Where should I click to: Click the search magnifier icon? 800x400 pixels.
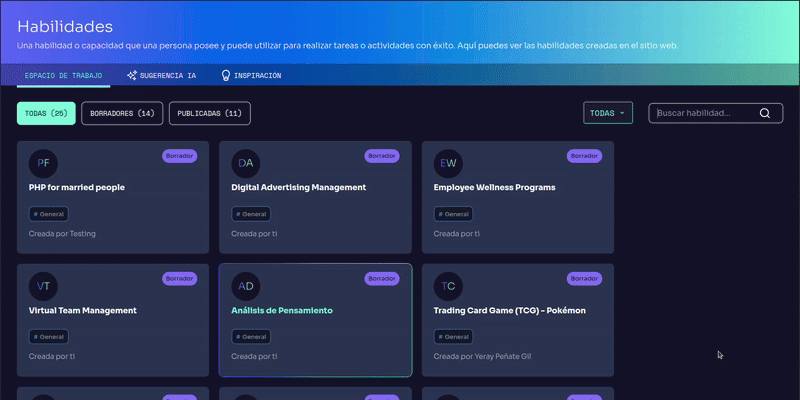click(x=765, y=114)
